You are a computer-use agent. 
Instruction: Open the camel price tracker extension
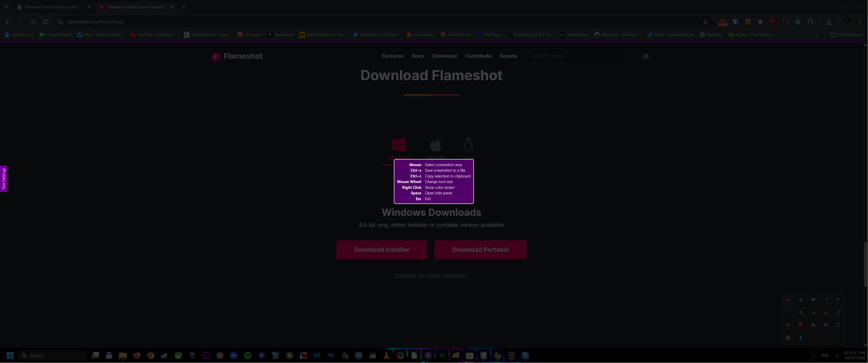pos(748,22)
